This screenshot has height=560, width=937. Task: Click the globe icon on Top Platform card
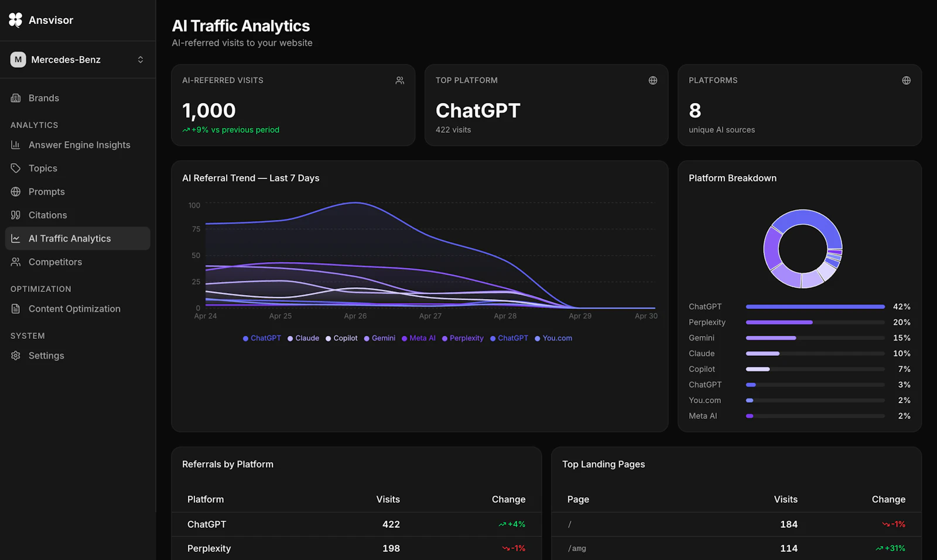653,81
